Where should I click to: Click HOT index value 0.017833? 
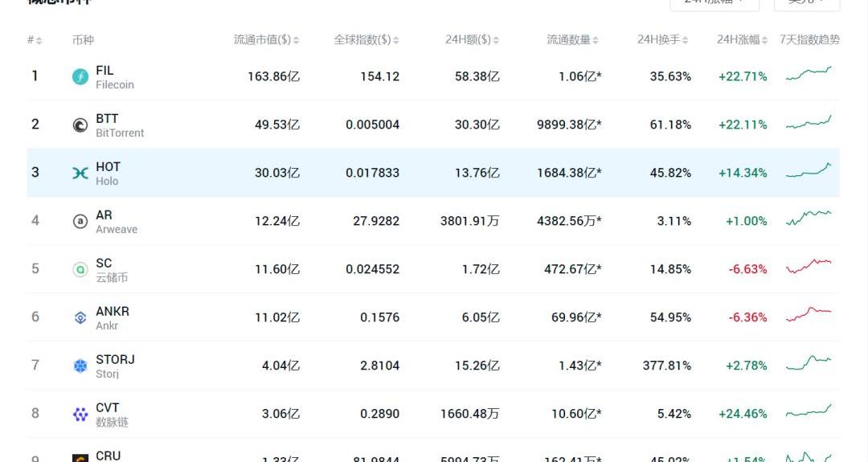point(373,174)
